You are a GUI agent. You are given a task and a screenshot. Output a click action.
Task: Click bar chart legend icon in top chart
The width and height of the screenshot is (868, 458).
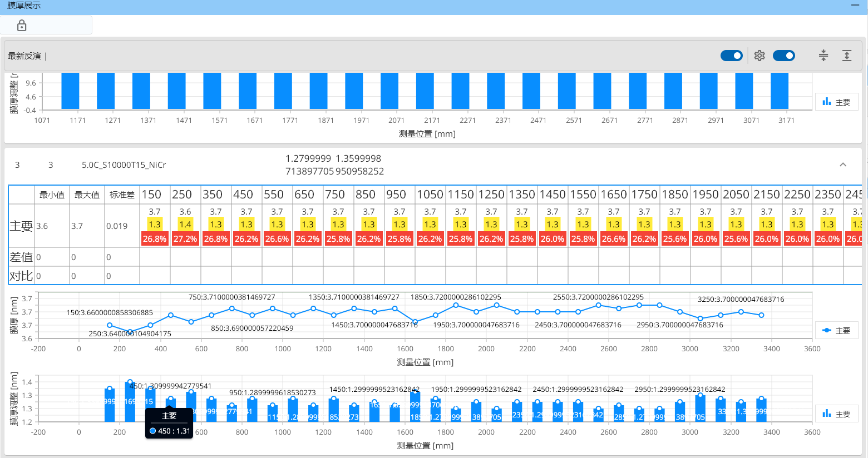(827, 102)
